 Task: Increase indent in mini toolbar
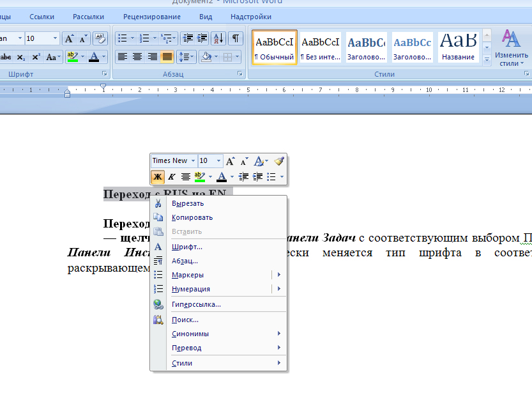coord(257,176)
